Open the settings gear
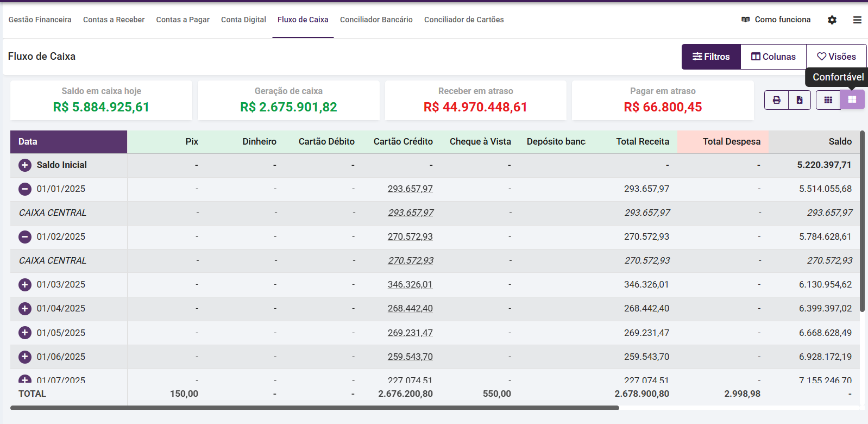This screenshot has height=424, width=868. (x=832, y=20)
